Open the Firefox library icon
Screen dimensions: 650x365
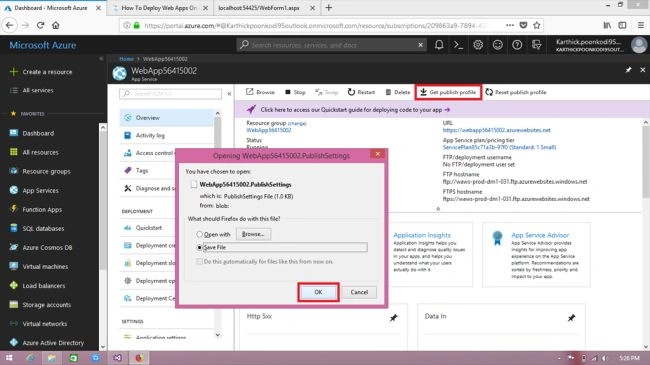tap(607, 25)
